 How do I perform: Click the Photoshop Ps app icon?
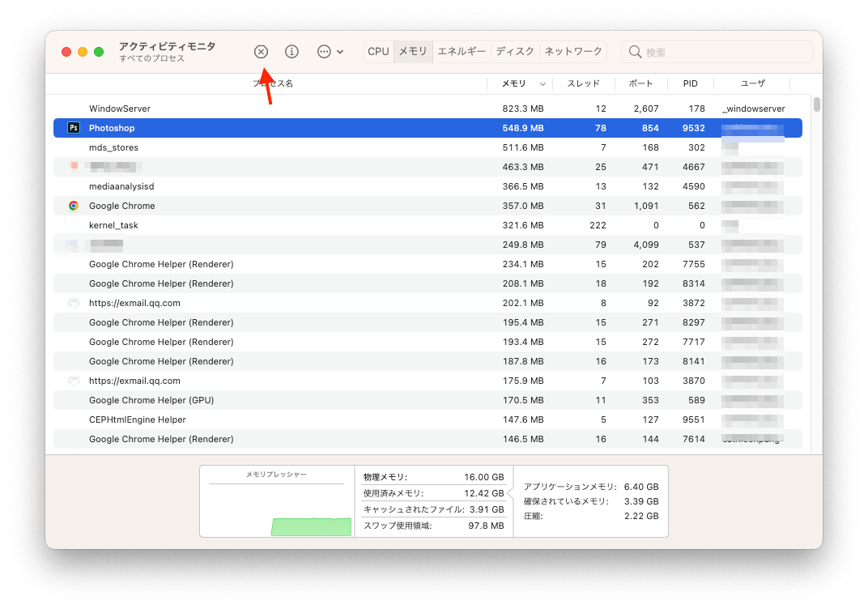74,128
